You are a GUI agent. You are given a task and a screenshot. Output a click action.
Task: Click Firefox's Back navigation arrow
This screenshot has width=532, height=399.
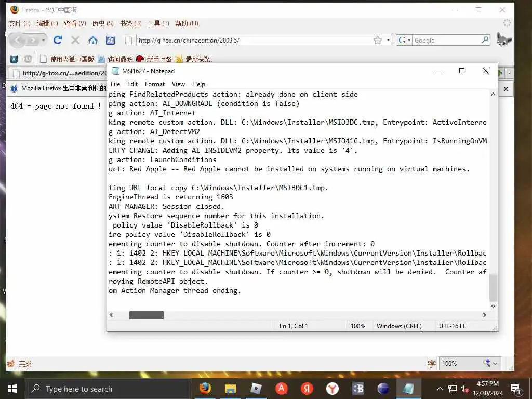point(17,41)
